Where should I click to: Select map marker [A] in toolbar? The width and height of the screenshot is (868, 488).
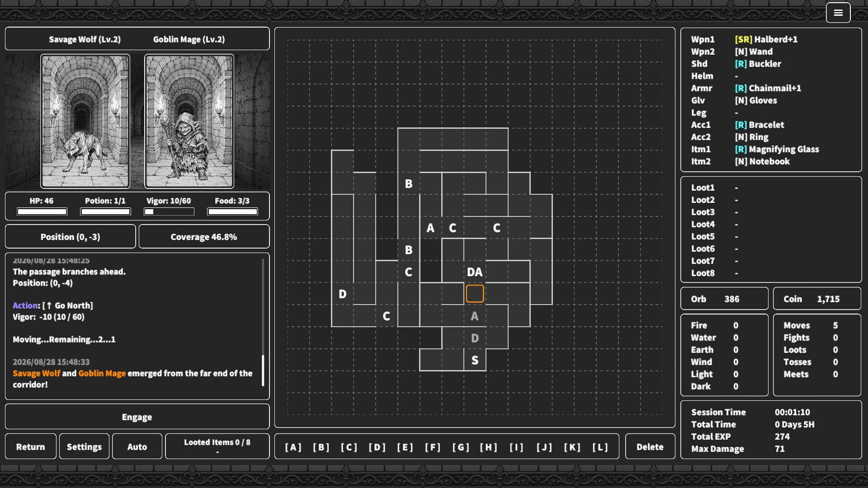(x=293, y=447)
